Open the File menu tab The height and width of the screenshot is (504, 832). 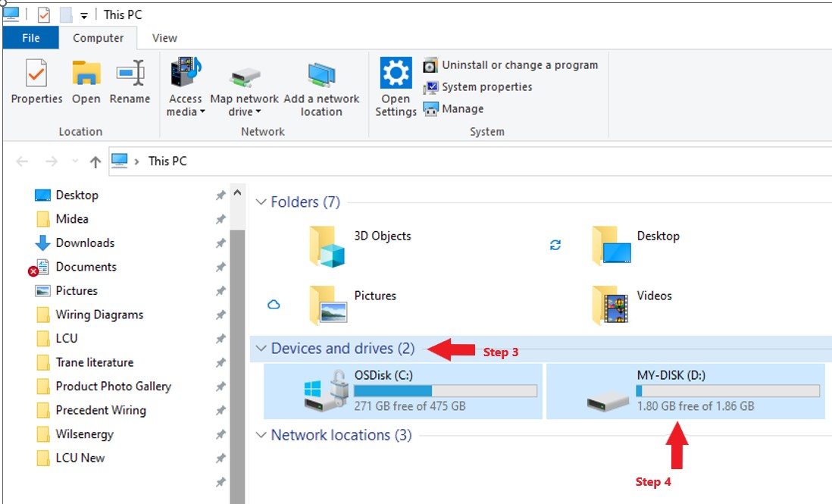[x=31, y=38]
